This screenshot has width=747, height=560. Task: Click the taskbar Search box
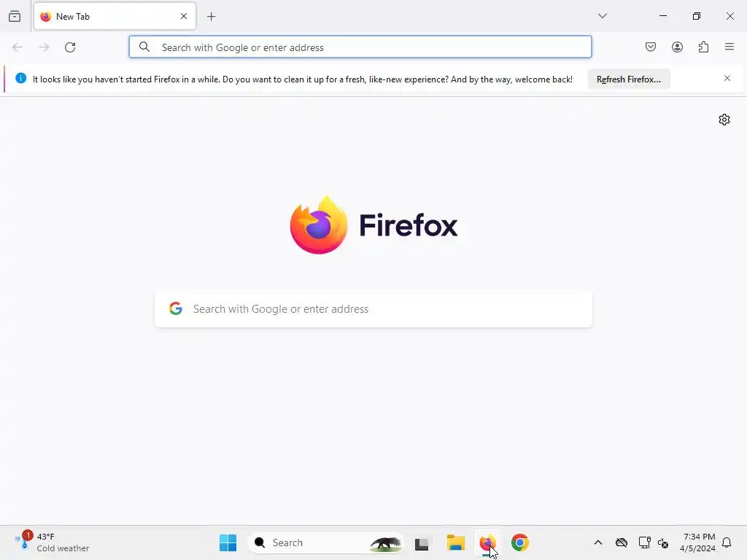point(325,542)
